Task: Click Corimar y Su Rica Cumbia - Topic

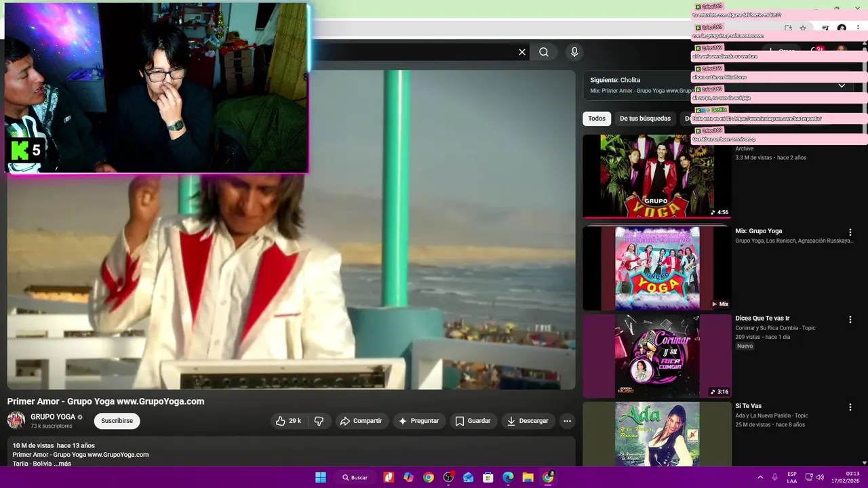Action: pyautogui.click(x=775, y=328)
